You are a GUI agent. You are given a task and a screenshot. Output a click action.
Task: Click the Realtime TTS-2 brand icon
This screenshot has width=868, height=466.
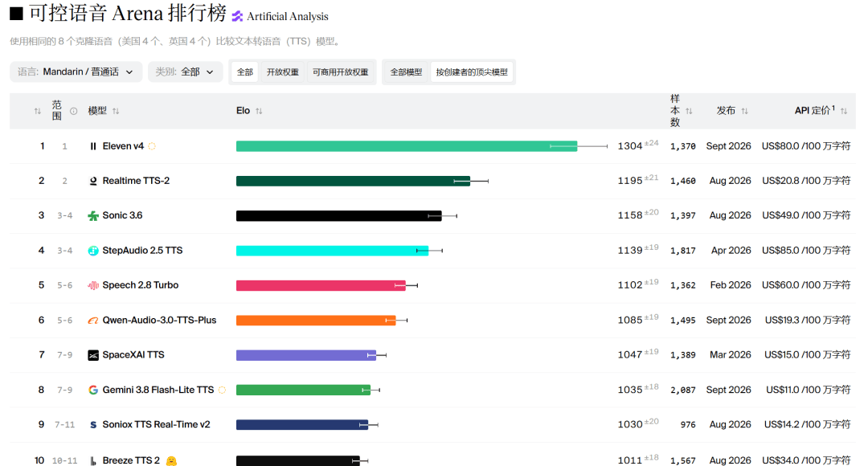click(x=93, y=181)
